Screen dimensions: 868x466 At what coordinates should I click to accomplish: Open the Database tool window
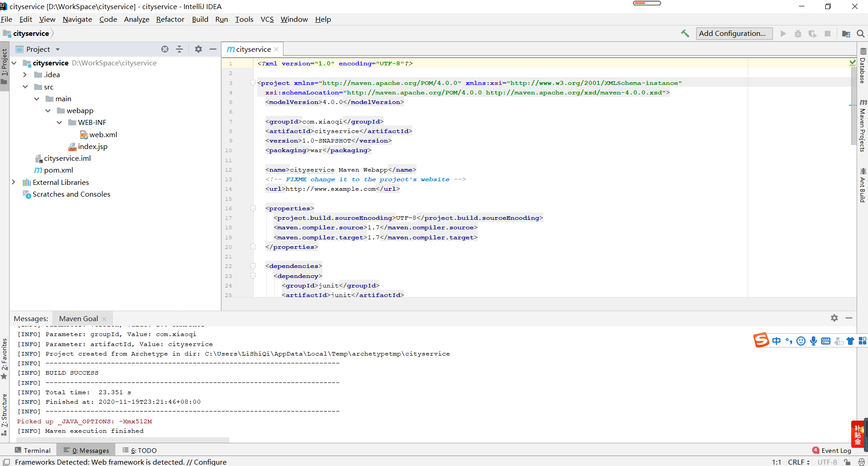pos(863,65)
